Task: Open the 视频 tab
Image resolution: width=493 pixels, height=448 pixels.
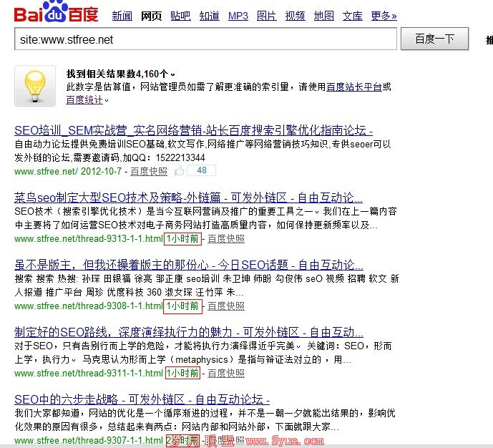Action: pos(295,16)
